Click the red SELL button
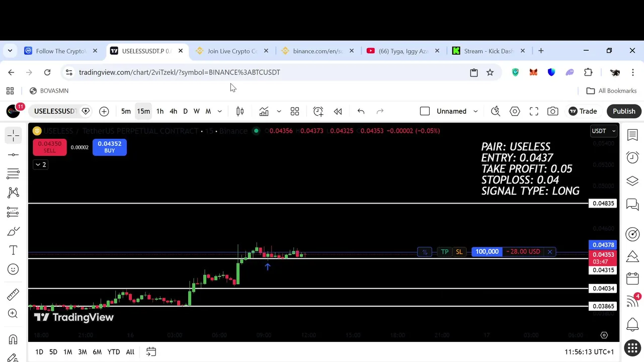The width and height of the screenshot is (644, 362). tap(49, 147)
